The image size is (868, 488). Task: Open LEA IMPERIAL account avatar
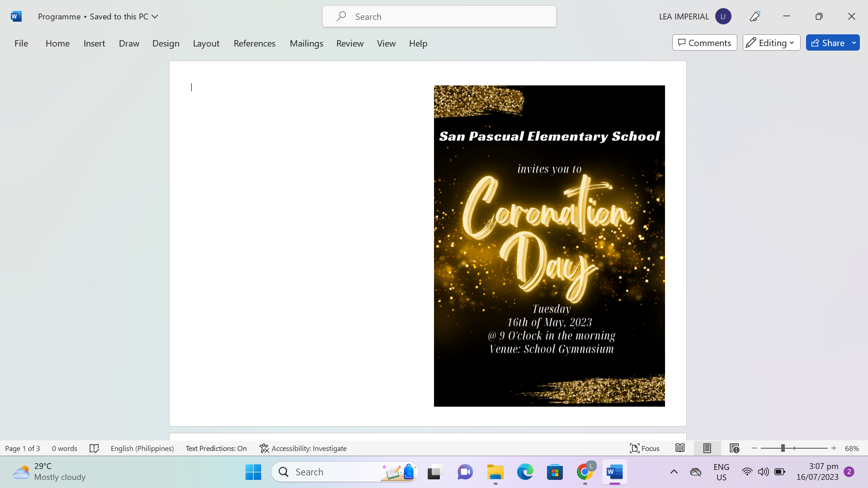tap(723, 16)
